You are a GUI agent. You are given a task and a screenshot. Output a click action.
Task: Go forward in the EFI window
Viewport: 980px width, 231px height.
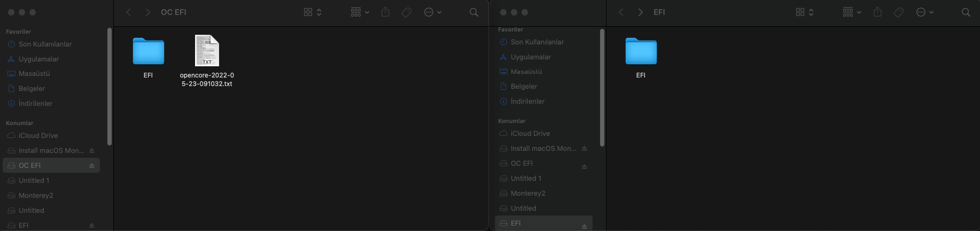640,12
